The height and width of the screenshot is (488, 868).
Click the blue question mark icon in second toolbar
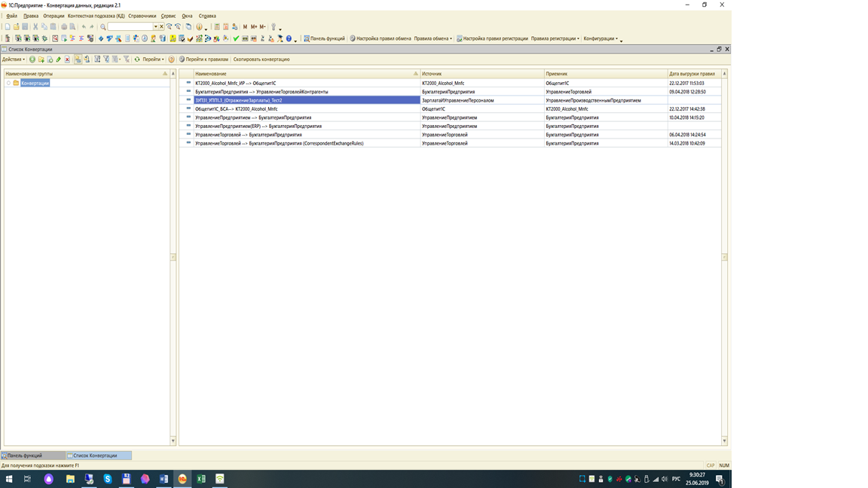click(x=289, y=38)
